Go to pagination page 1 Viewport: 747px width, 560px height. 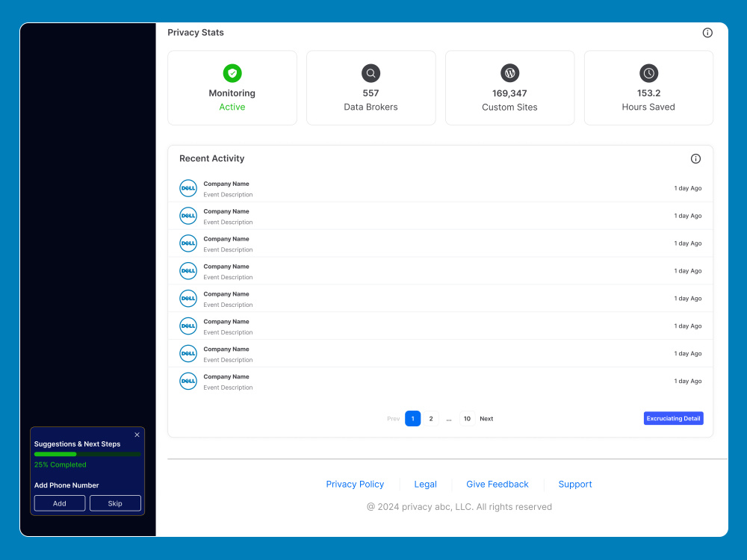pos(412,419)
